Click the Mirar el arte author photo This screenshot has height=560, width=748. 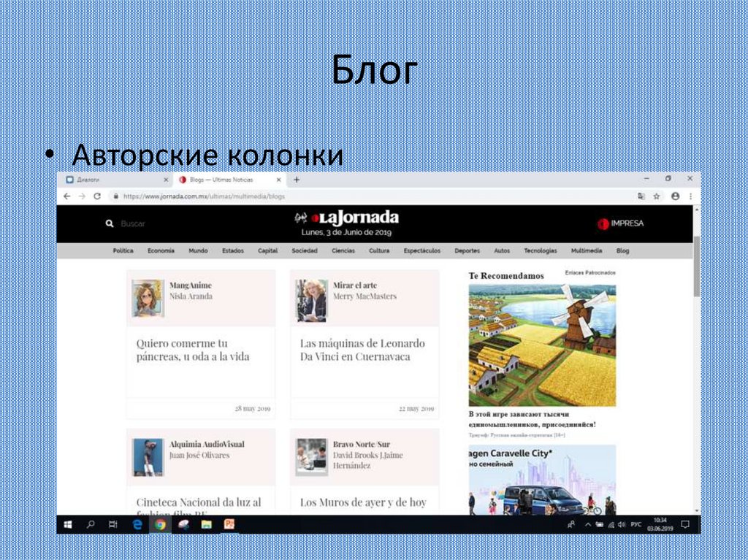coord(311,301)
